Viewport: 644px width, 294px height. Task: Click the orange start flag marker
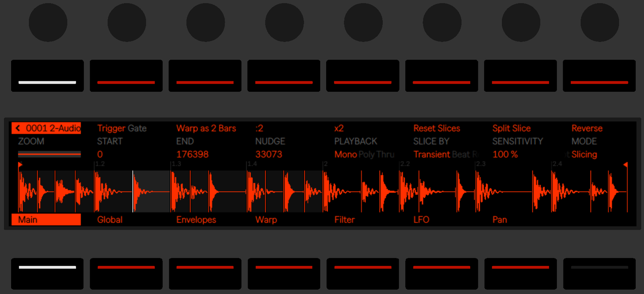[20, 164]
